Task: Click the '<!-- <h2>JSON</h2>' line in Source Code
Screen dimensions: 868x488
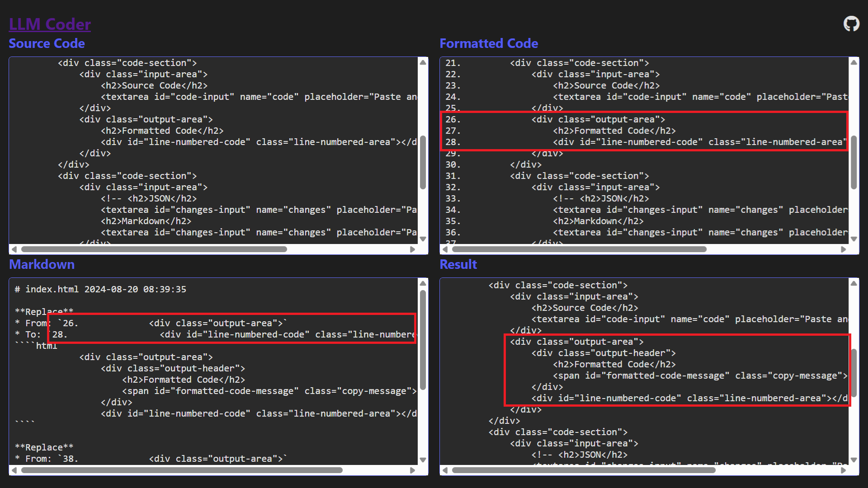Action: (x=149, y=198)
